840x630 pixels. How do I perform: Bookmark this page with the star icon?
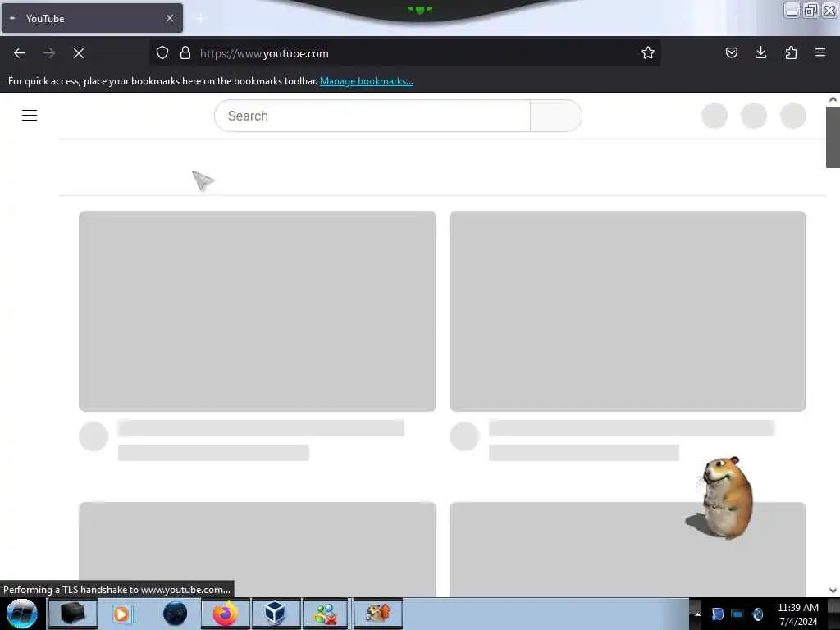[x=648, y=52]
